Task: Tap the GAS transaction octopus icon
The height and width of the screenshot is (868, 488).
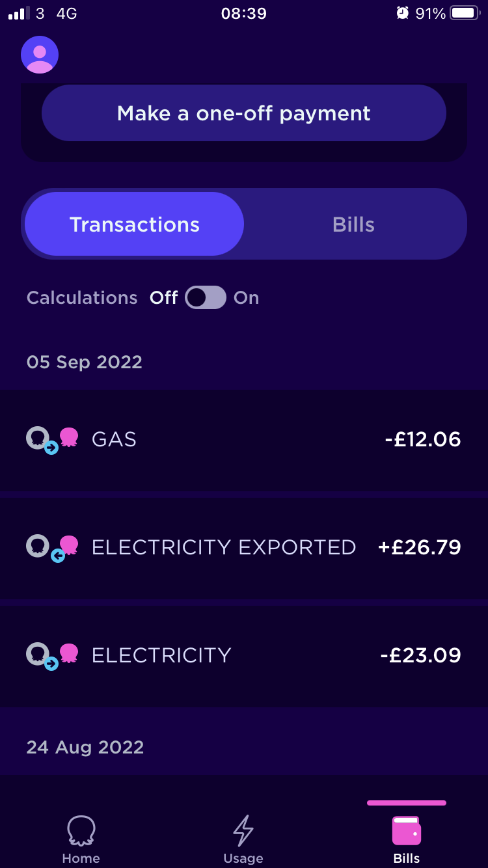Action: pos(69,437)
